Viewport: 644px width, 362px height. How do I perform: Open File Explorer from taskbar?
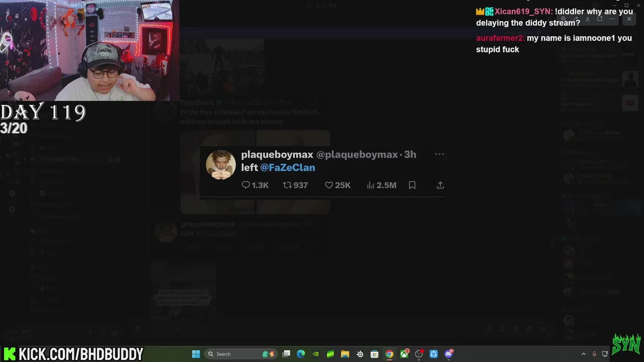[x=345, y=354]
